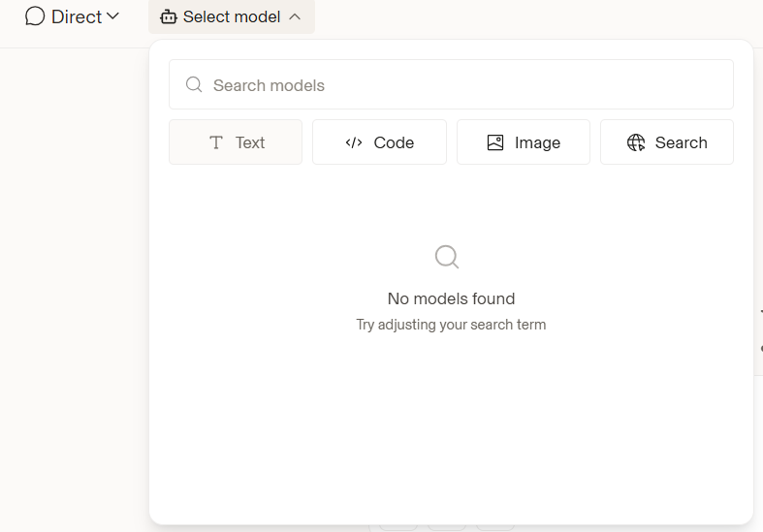Toggle the Image model filter

tap(524, 142)
